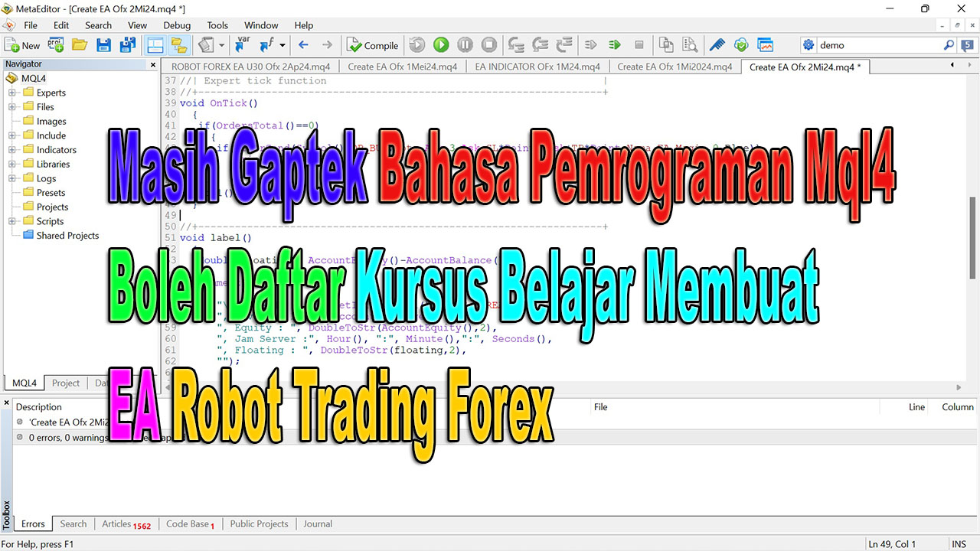Switch to Create EA Ofx 1Mi2024.mq4 tab

[x=675, y=67]
